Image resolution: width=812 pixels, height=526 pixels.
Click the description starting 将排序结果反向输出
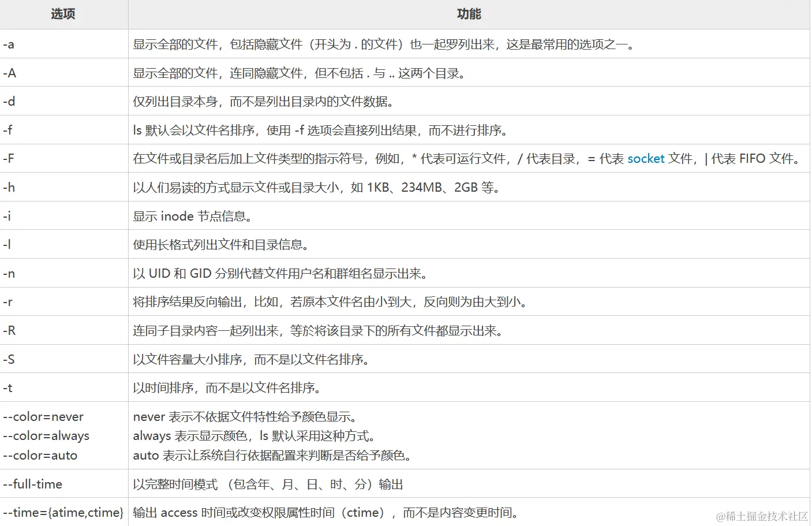point(330,302)
